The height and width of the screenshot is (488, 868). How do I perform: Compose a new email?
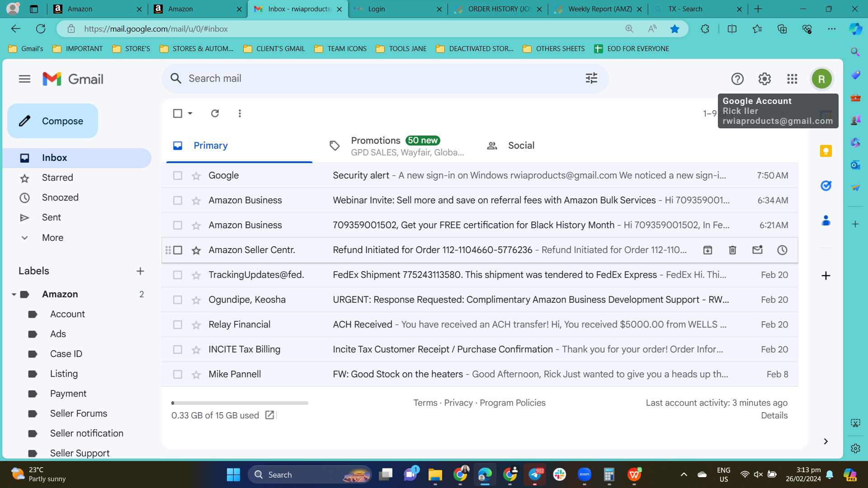[52, 121]
